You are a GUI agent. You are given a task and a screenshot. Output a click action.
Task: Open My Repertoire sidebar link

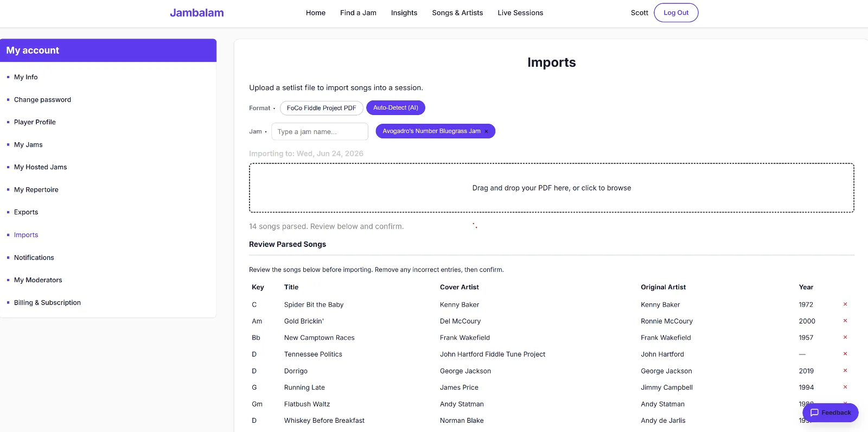[x=36, y=190]
